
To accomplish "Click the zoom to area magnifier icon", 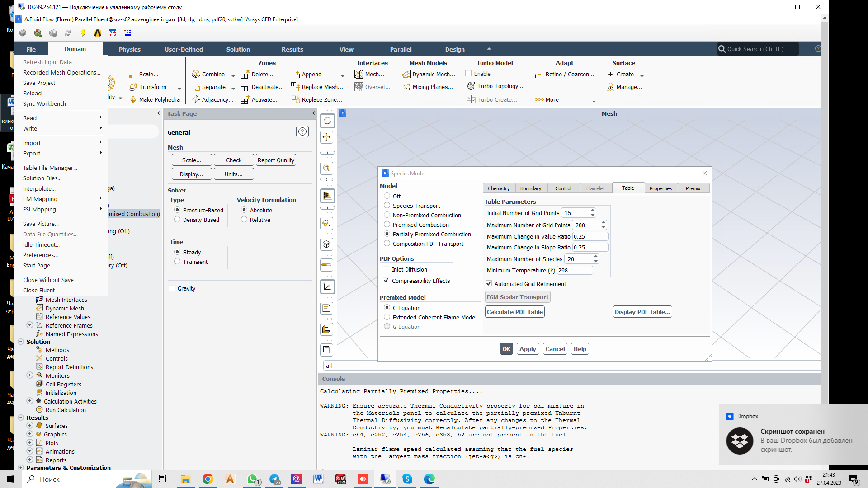I will tap(327, 168).
